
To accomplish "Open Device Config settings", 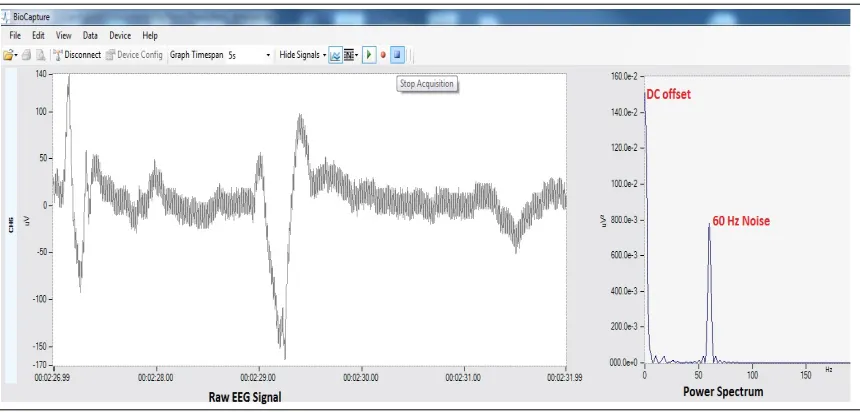I will (134, 55).
